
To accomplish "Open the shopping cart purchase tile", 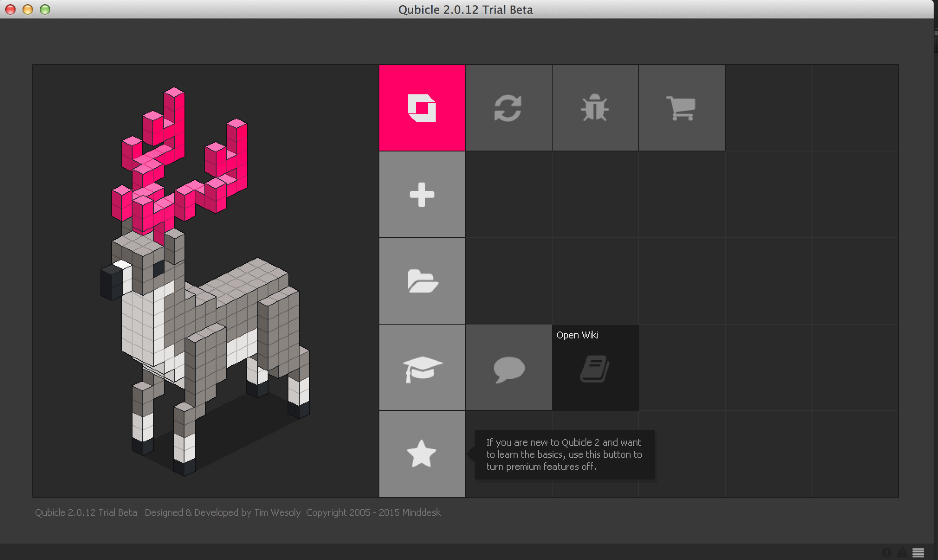I will pos(682,108).
